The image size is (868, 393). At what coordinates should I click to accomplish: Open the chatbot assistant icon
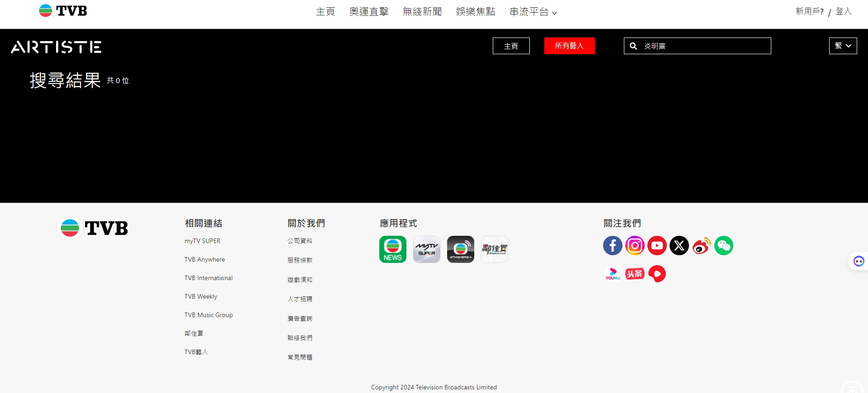(x=858, y=261)
